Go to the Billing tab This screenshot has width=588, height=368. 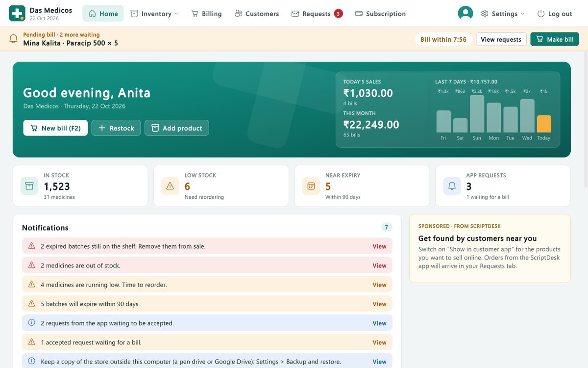pos(206,14)
